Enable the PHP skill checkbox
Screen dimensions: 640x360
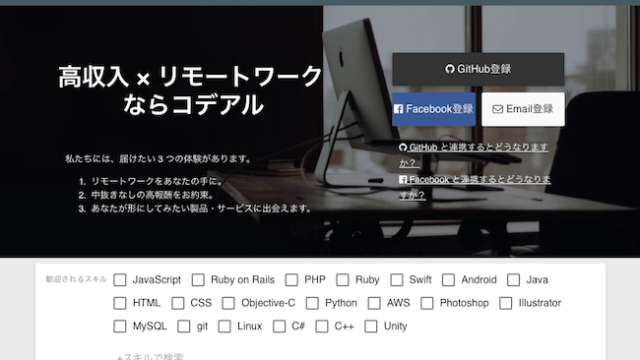coord(291,280)
